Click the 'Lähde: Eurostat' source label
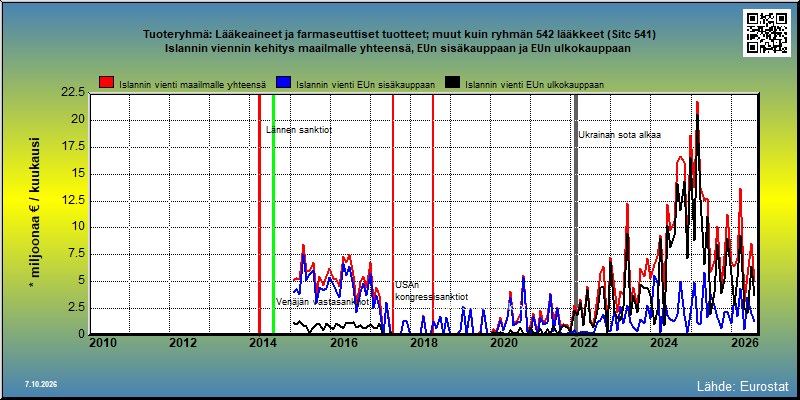Viewport: 800px width, 400px height. (x=743, y=385)
